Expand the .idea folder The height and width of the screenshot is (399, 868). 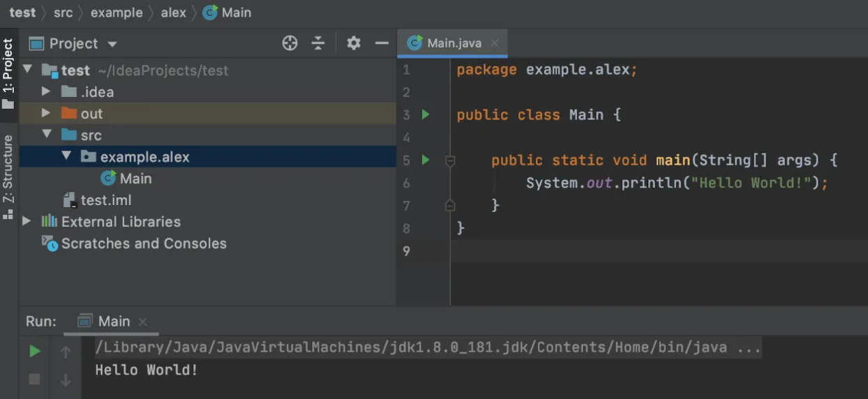[46, 91]
